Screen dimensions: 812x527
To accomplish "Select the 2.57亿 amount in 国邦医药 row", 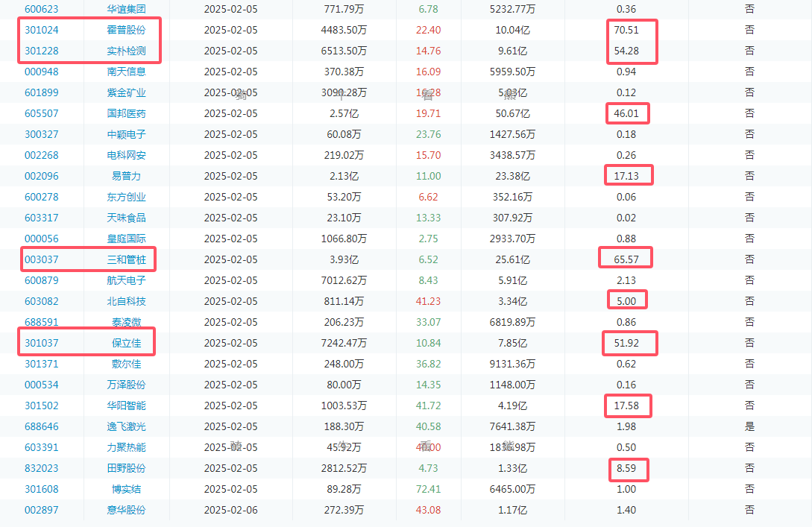I will [344, 113].
